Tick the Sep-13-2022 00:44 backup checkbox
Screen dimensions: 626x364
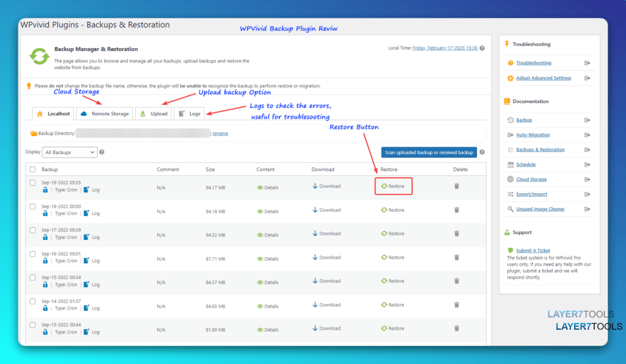(x=33, y=325)
